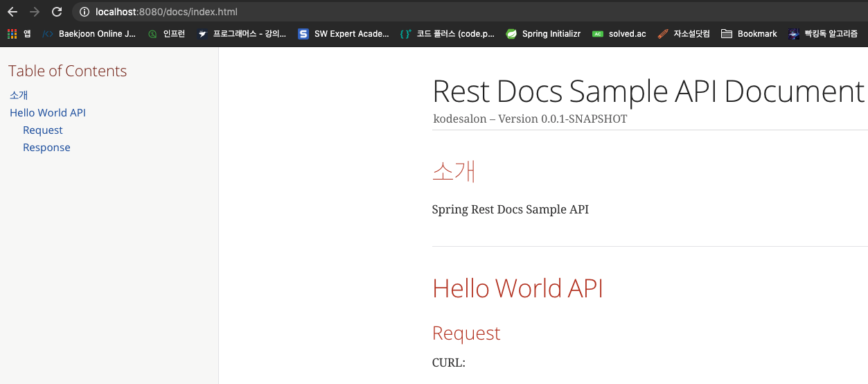
Task: Open the Spring Initializr bookmark
Action: click(551, 33)
